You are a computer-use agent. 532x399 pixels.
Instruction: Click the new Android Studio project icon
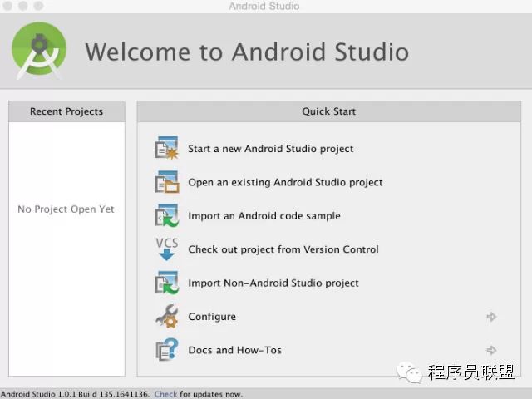pyautogui.click(x=166, y=148)
